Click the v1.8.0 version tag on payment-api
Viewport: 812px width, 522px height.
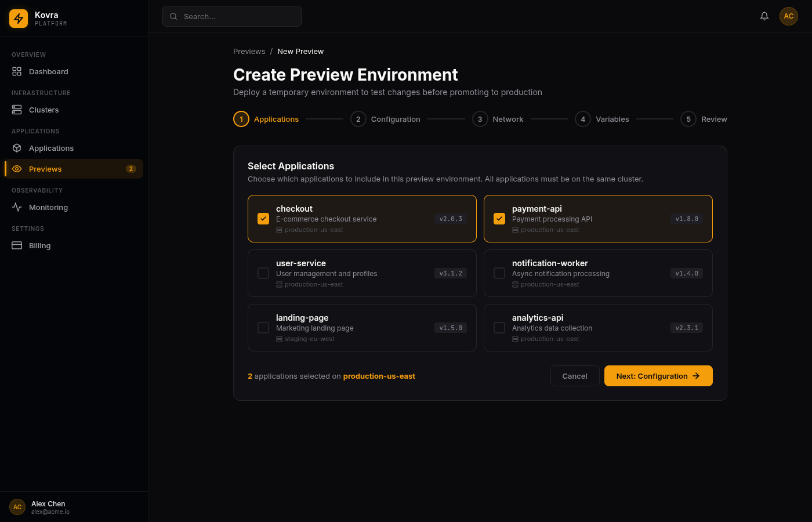coord(687,219)
